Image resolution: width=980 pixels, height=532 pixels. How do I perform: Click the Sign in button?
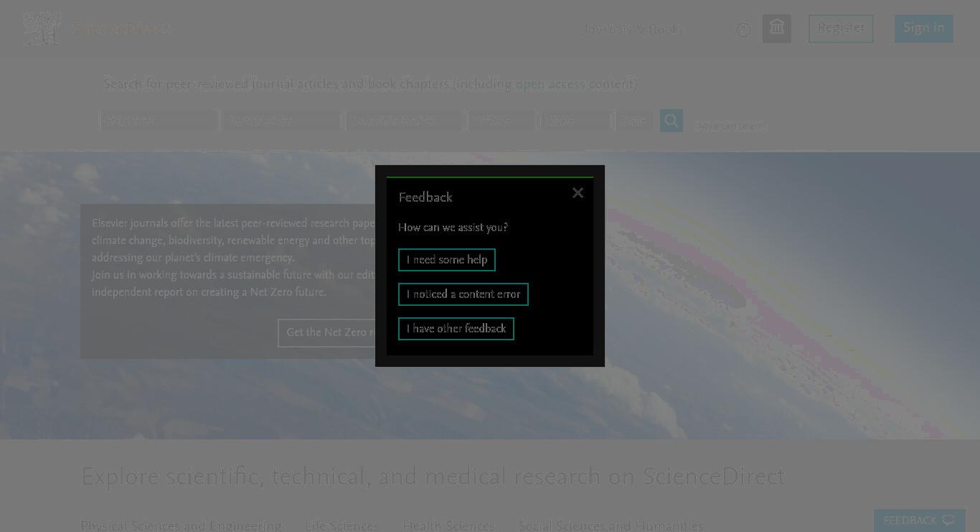[923, 29]
